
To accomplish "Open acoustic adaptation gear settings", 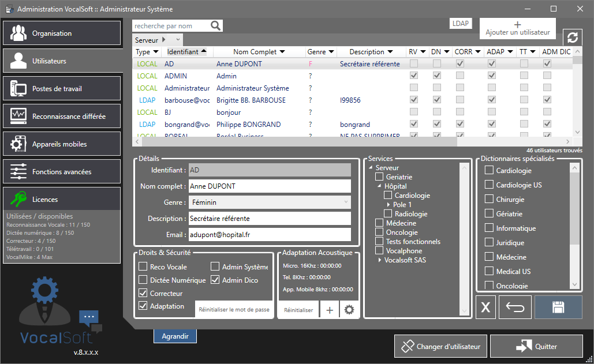I will pyautogui.click(x=349, y=310).
